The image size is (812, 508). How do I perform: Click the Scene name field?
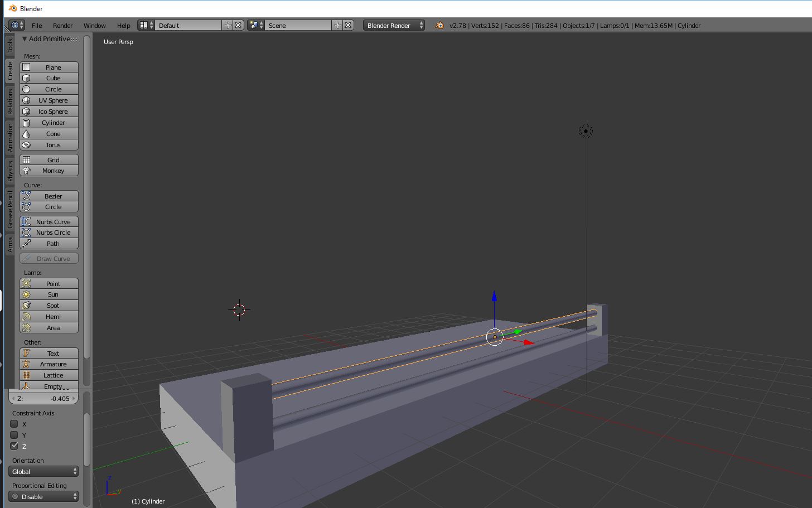(x=298, y=25)
